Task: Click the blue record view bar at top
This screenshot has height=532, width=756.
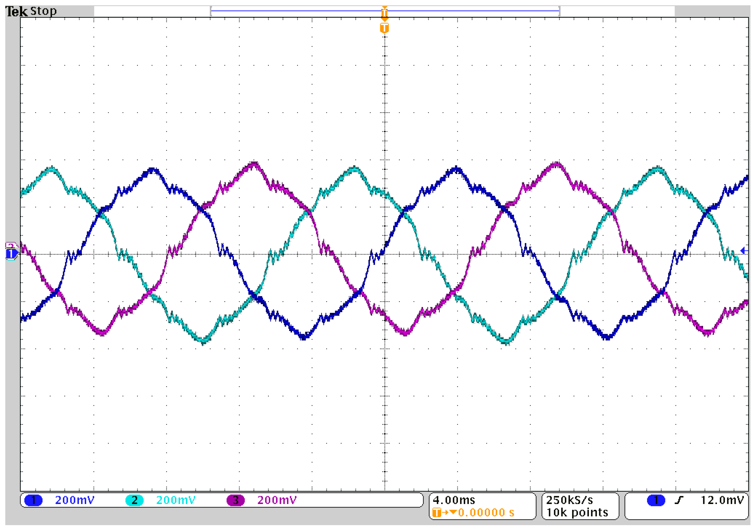Action: (296, 11)
